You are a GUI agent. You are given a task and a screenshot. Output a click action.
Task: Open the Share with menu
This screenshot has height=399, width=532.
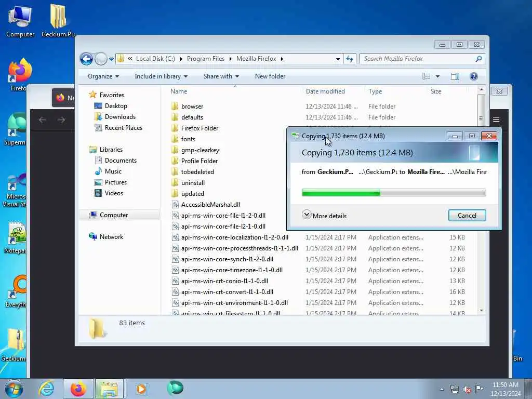[221, 76]
